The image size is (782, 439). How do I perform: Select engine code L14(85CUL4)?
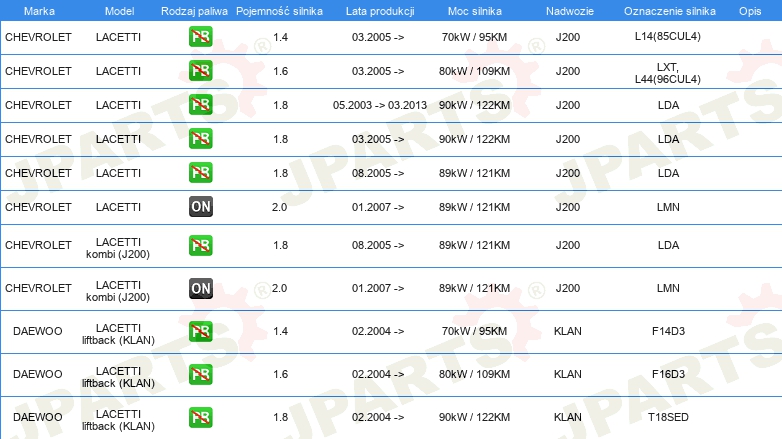click(x=667, y=36)
